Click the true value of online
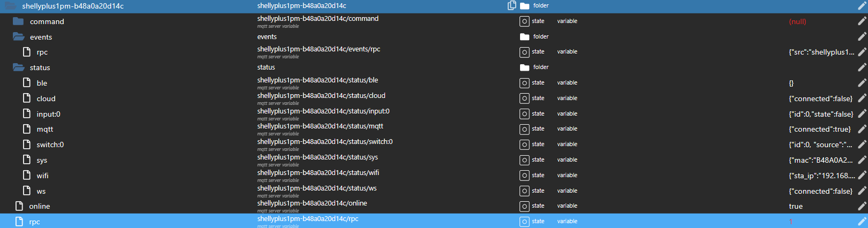 coord(796,207)
